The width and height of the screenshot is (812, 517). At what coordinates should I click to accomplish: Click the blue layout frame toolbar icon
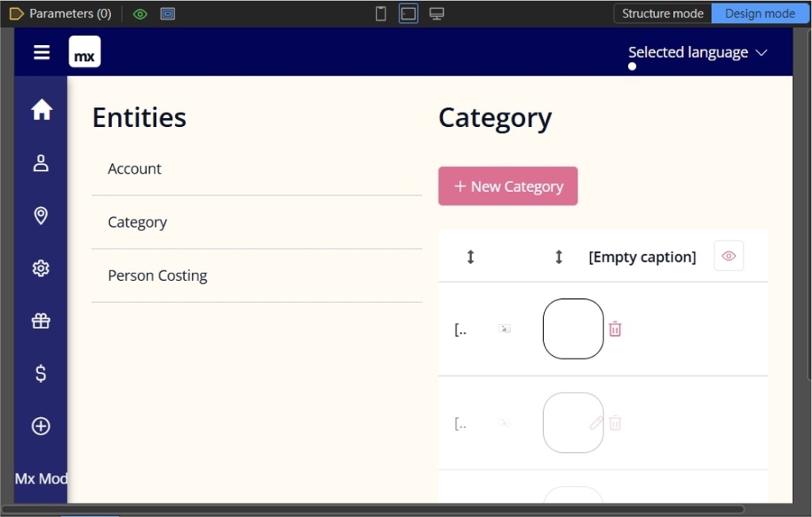tap(167, 14)
